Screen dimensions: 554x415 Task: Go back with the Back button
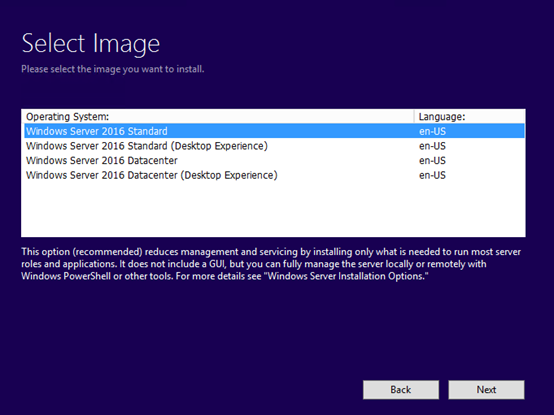click(401, 390)
